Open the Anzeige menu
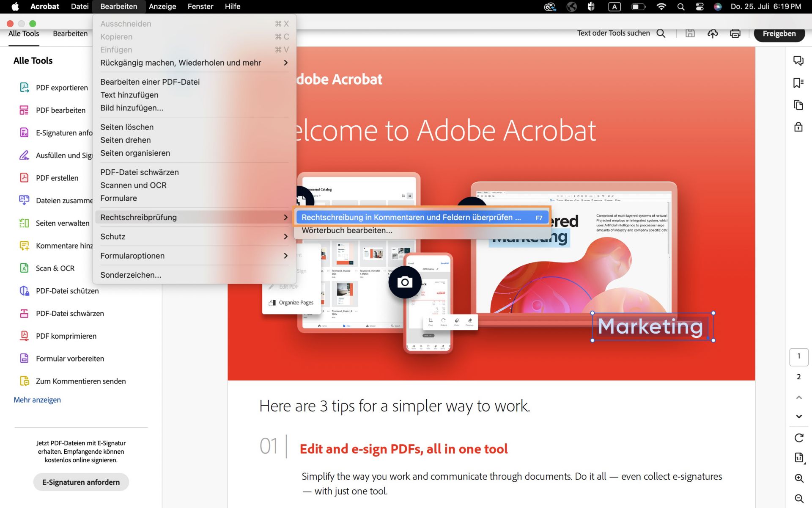 pos(162,6)
